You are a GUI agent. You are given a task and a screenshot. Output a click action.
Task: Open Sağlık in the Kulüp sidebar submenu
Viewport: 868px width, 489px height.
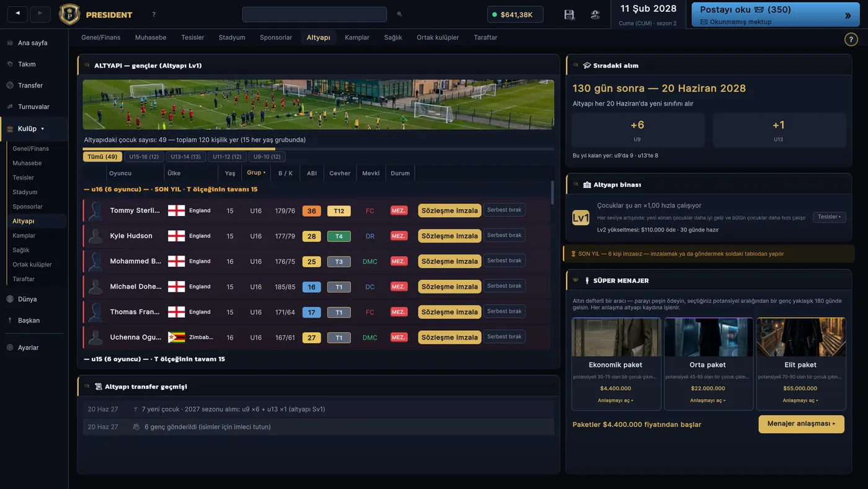[21, 250]
